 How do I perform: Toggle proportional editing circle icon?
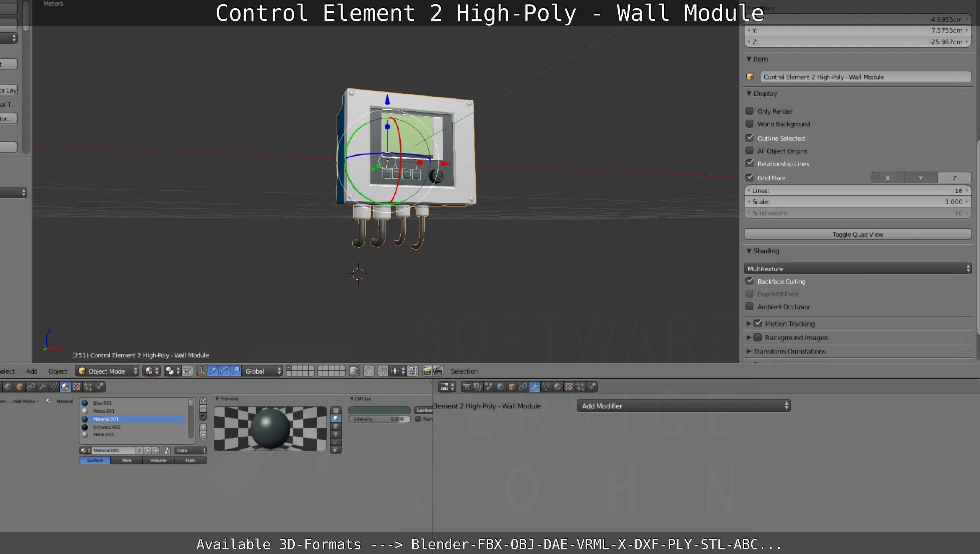coord(369,371)
